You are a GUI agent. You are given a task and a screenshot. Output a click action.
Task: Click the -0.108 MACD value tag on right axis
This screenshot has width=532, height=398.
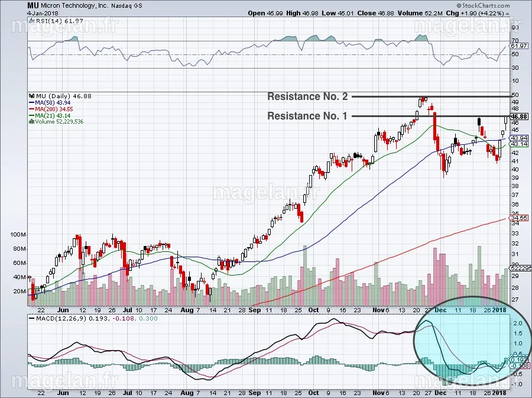[x=519, y=365]
